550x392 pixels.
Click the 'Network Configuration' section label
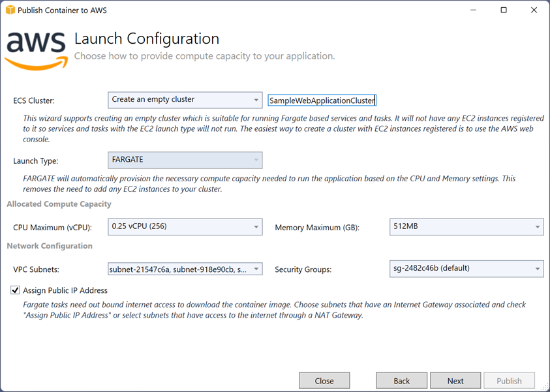point(50,246)
